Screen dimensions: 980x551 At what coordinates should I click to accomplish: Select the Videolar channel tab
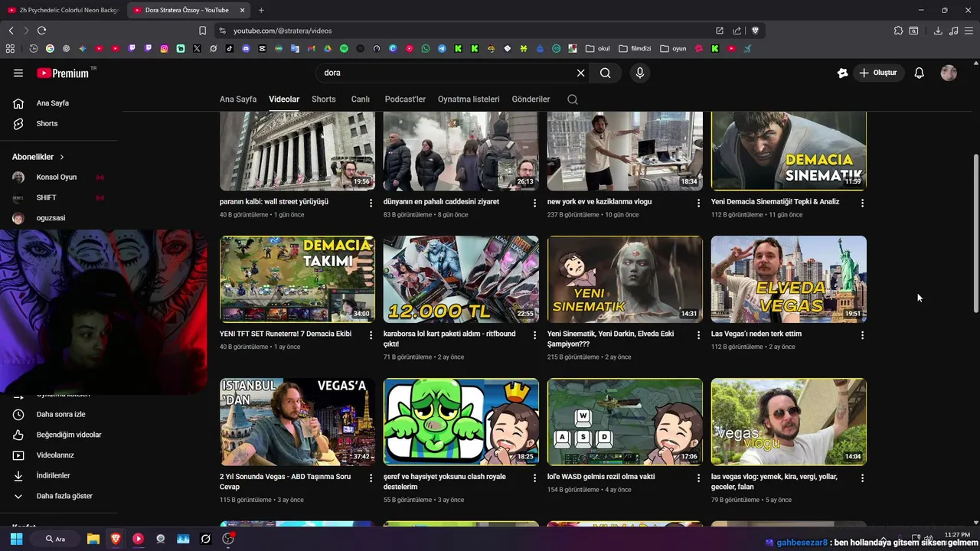tap(284, 99)
